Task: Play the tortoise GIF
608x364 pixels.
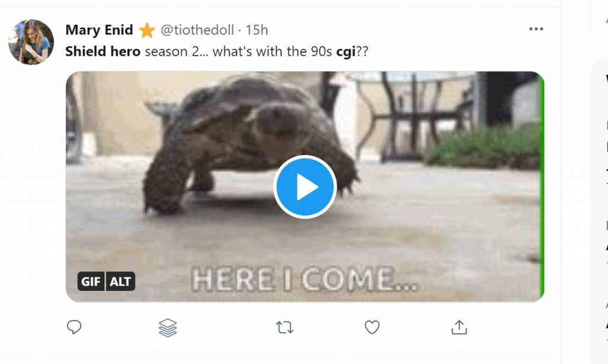Action: 305,187
